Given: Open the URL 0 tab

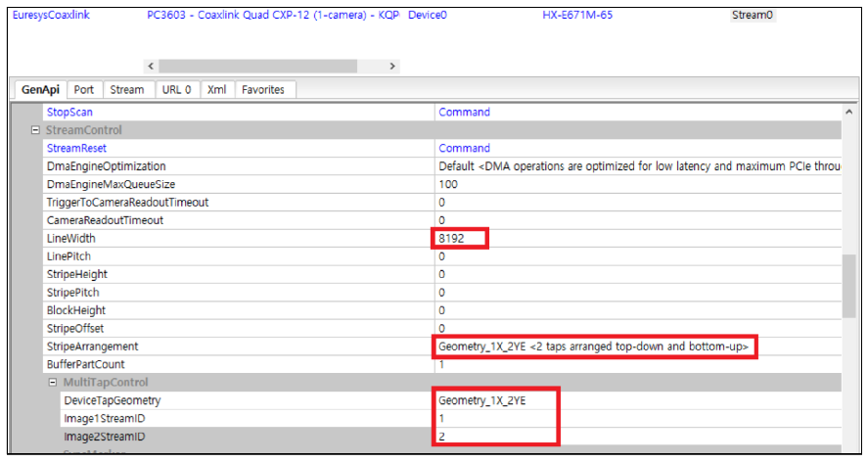Looking at the screenshot, I should 176,90.
